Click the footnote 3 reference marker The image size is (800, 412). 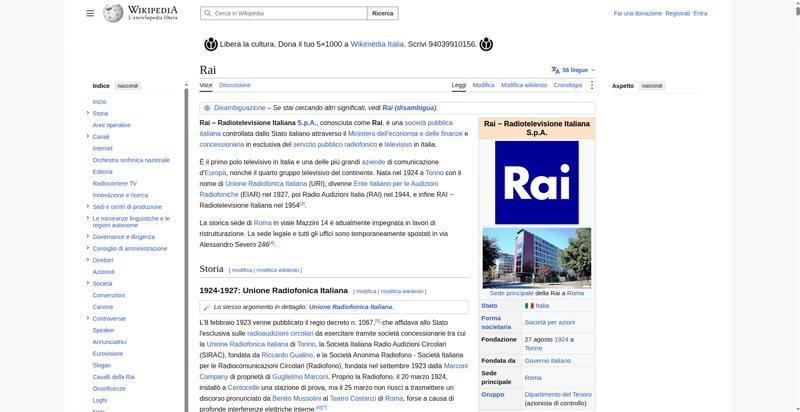click(302, 204)
